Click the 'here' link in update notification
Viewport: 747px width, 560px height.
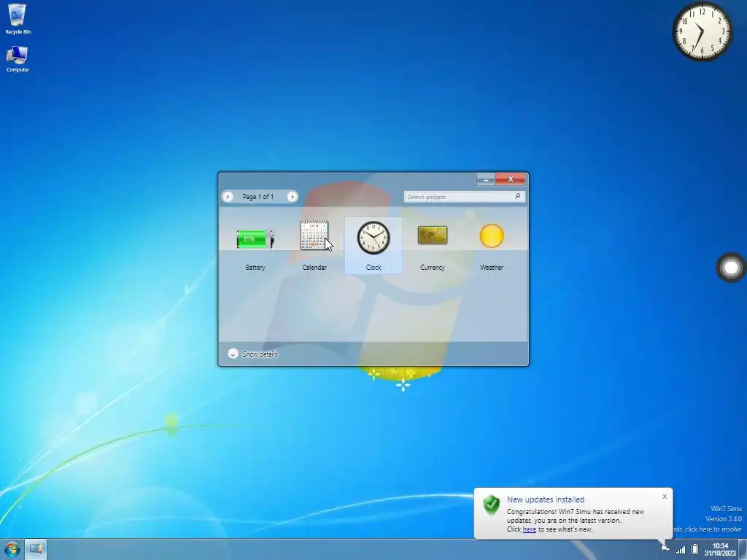tap(530, 529)
